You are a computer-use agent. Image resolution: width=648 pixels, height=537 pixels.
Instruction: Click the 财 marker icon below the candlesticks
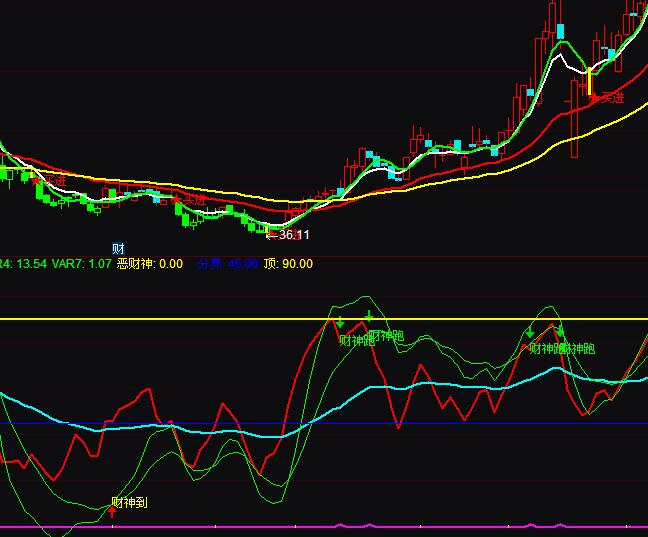118,248
